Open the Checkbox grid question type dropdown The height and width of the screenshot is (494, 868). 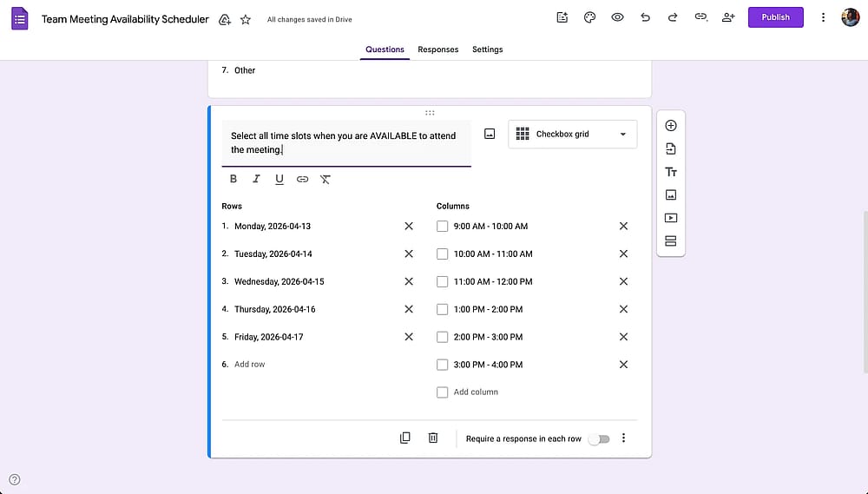click(572, 134)
